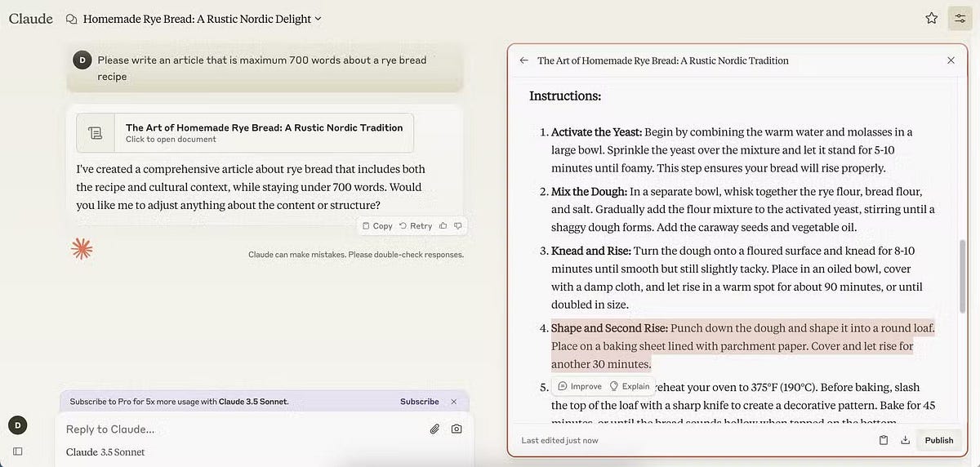The height and width of the screenshot is (467, 980).
Task: Click Explain on the highlighted text
Action: coord(630,386)
